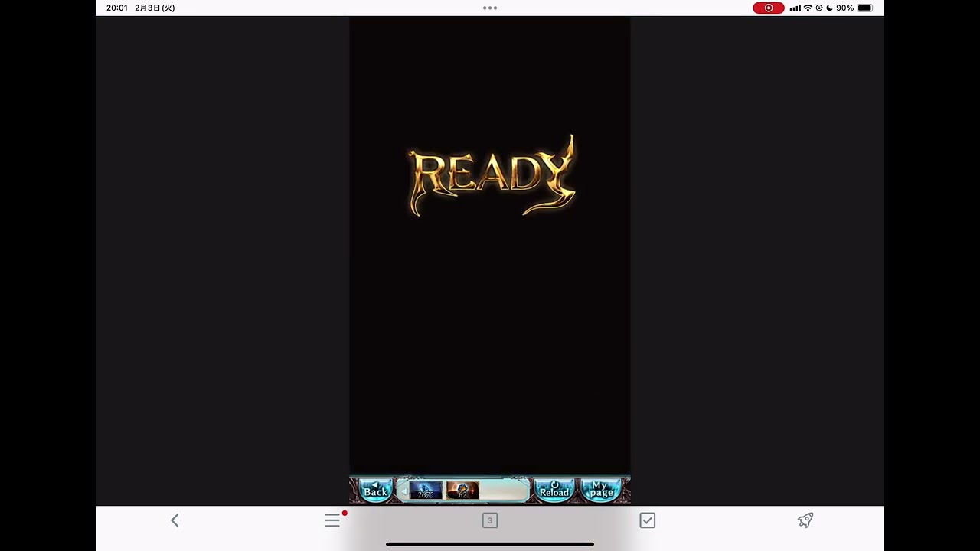Open My page from the game footer
980x551 pixels.
601,491
